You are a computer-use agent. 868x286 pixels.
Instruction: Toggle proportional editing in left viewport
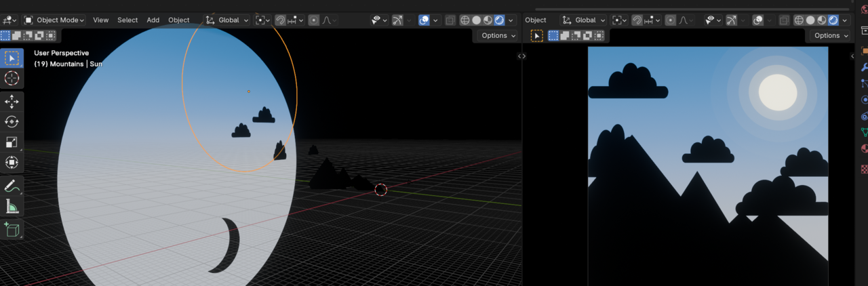[314, 20]
